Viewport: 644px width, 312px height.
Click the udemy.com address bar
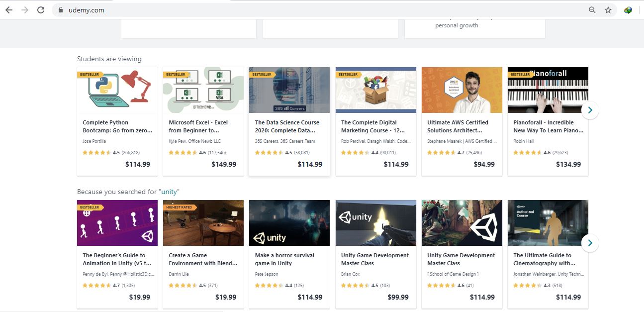pyautogui.click(x=298, y=10)
